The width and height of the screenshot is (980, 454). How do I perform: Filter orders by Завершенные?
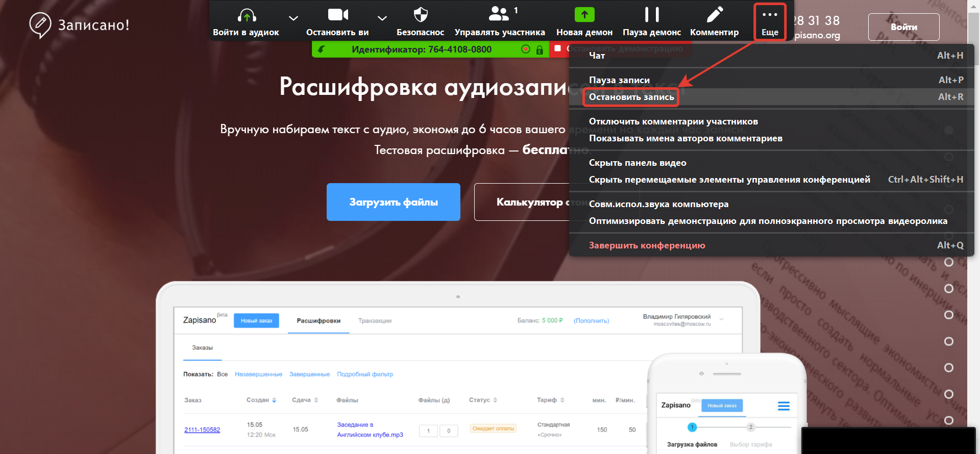[x=309, y=374]
